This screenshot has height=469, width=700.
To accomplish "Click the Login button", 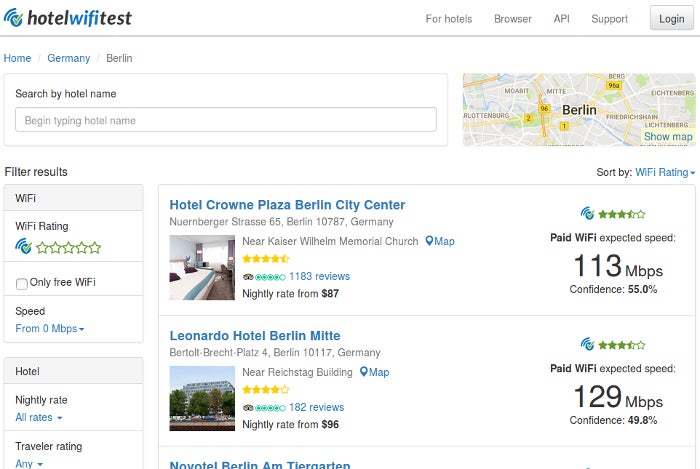I will (672, 18).
